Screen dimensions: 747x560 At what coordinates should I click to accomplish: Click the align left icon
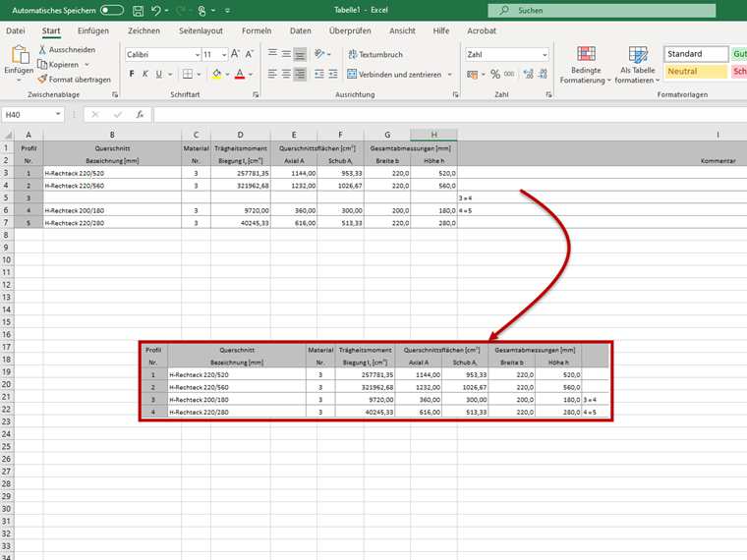click(272, 74)
